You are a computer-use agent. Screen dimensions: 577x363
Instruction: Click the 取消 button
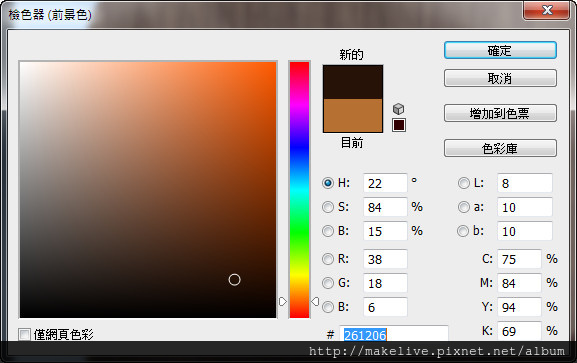click(500, 78)
